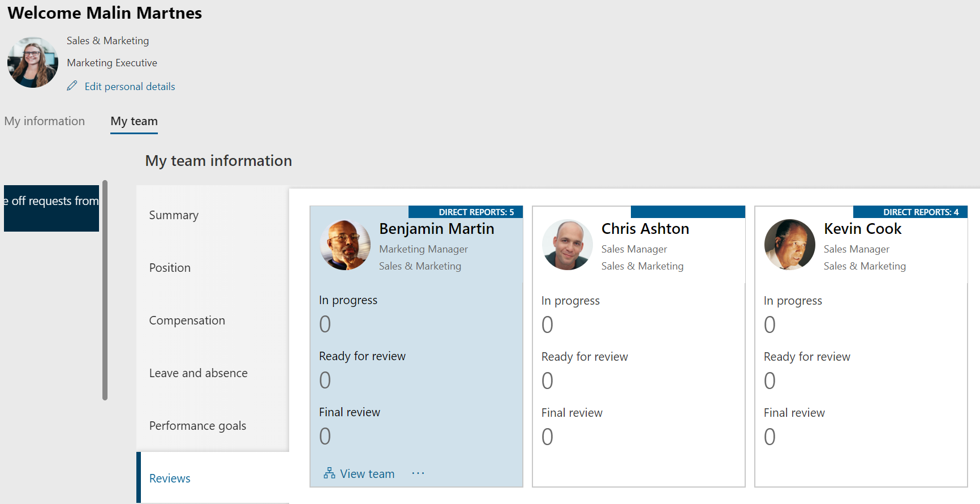This screenshot has width=980, height=504.
Task: Open Edit personal details link
Action: point(130,87)
